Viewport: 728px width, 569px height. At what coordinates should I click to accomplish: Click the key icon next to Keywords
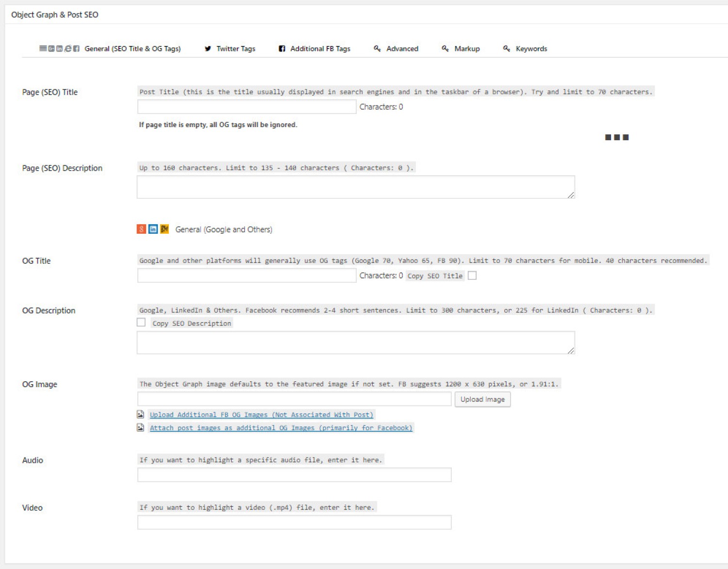[x=506, y=49]
